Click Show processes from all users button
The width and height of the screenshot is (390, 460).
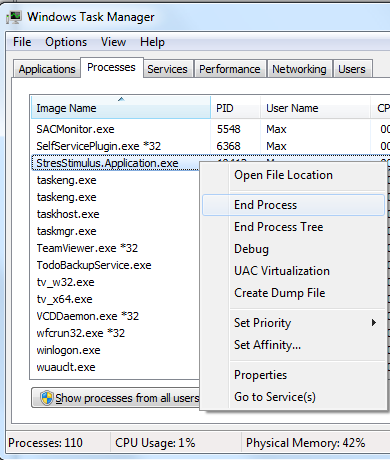click(x=117, y=398)
